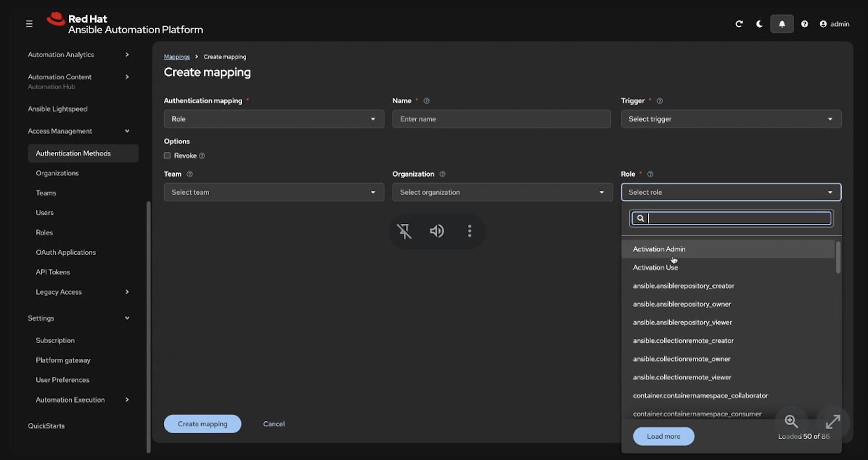The width and height of the screenshot is (868, 460).
Task: Open the Select team dropdown
Action: (274, 192)
